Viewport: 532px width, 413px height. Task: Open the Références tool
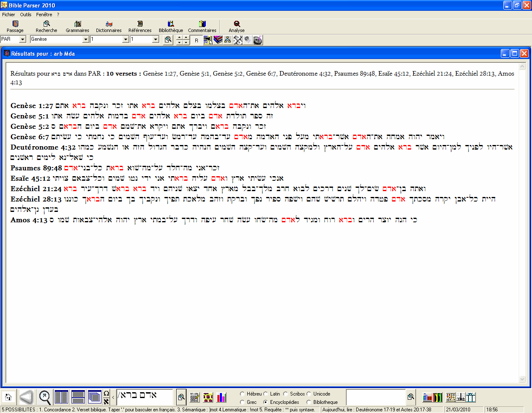(140, 27)
